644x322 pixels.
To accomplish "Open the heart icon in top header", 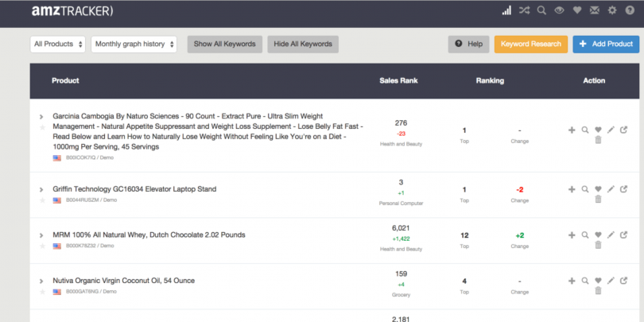I will click(x=577, y=10).
